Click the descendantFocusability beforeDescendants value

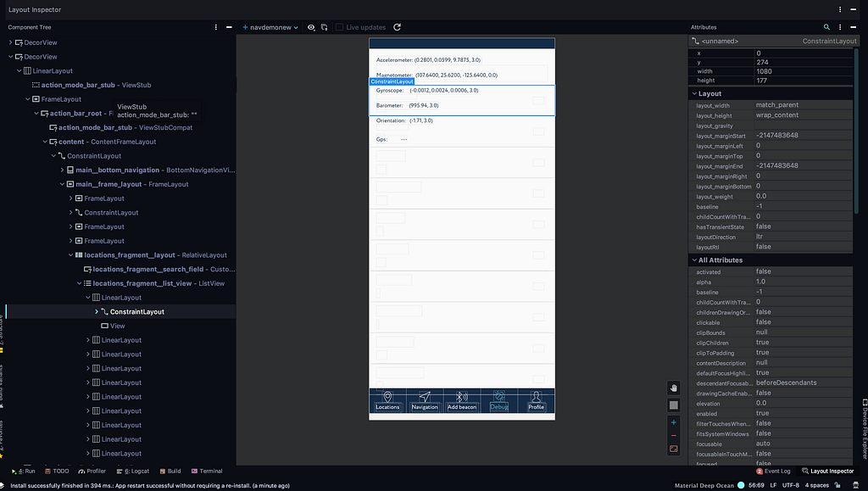pyautogui.click(x=786, y=382)
